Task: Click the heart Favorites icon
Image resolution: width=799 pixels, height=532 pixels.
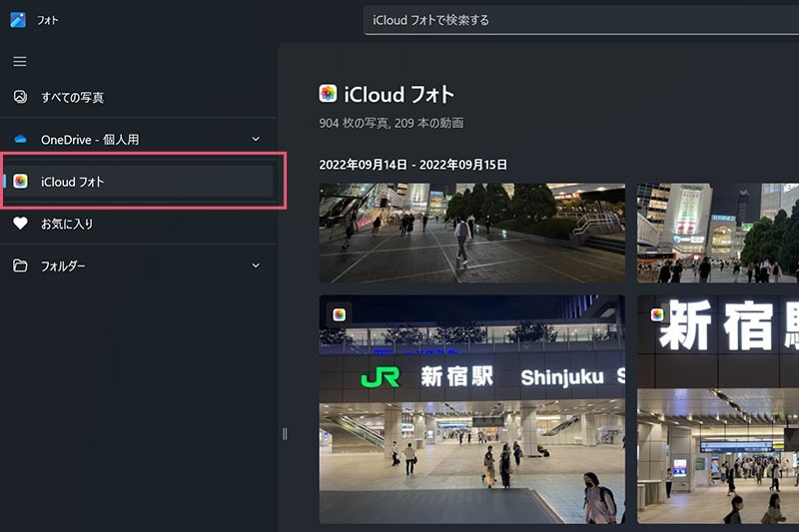Action: [20, 224]
